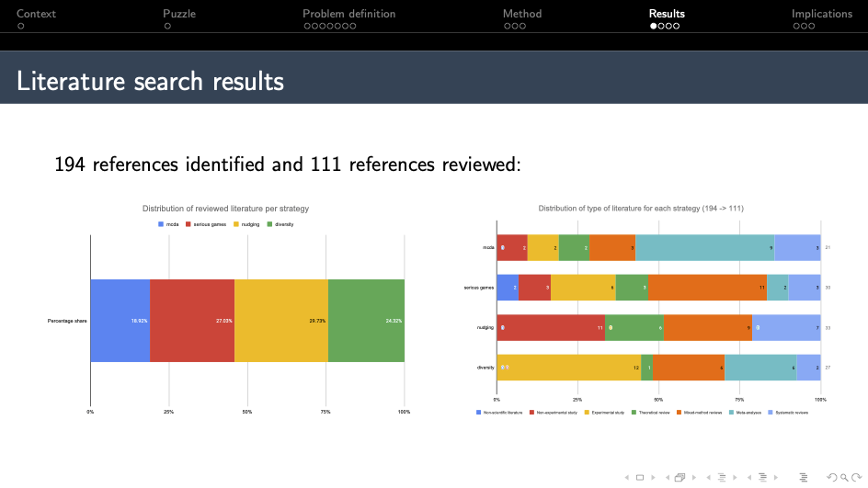Click the red serious games bar segment

click(192, 321)
